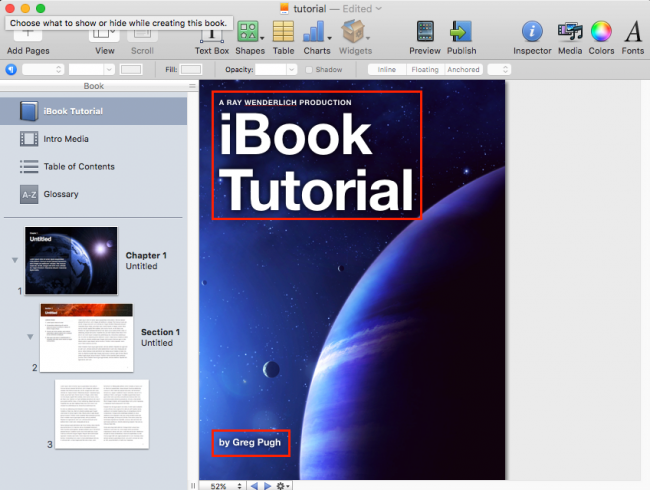The height and width of the screenshot is (490, 650).
Task: Click the sidebar header drag handle icon
Action: (x=192, y=86)
